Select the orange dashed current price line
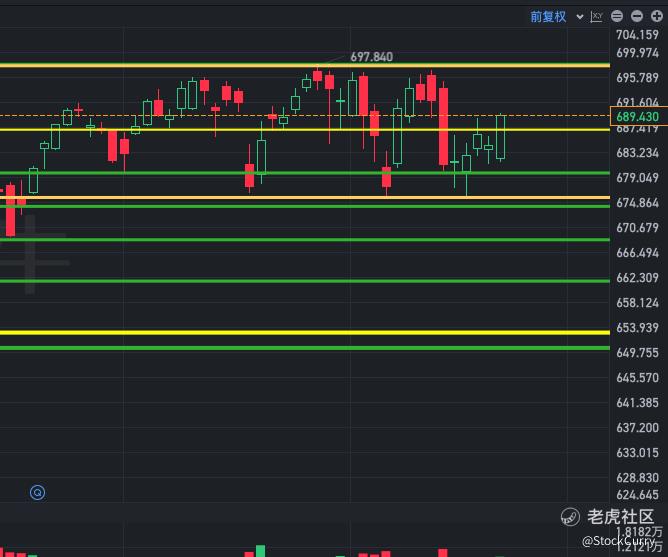Viewport: 668px width, 557px height. [x=305, y=115]
